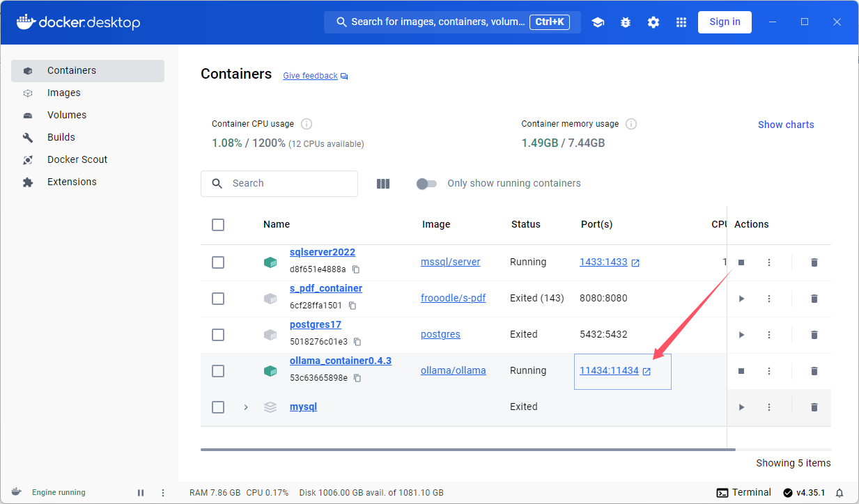Select the postgres17 row checkbox

click(x=218, y=335)
